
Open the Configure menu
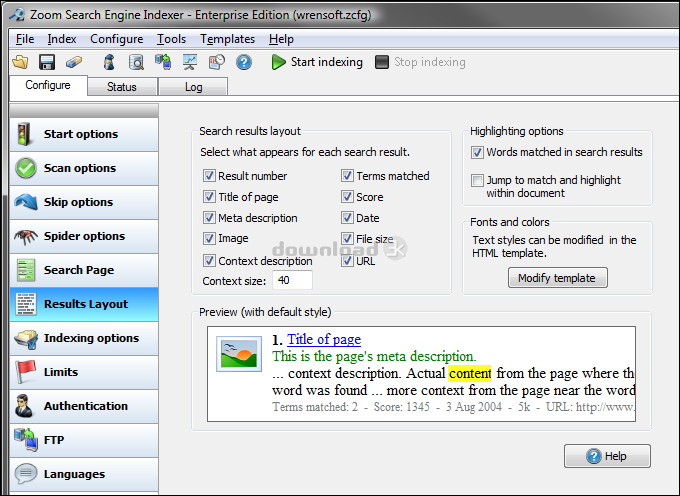[x=116, y=39]
